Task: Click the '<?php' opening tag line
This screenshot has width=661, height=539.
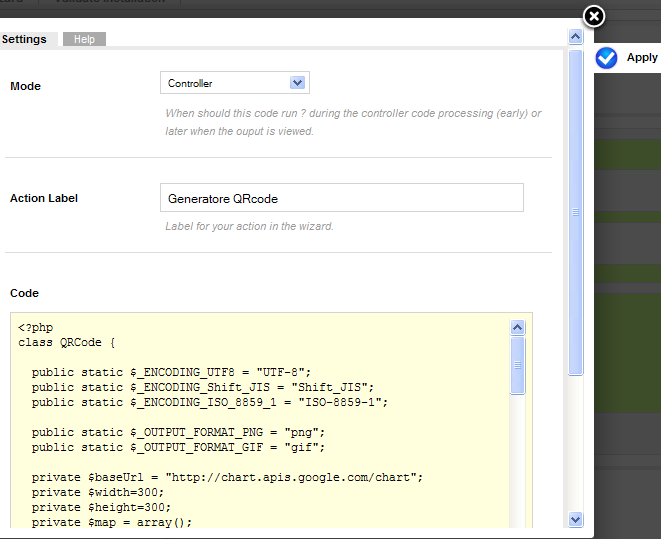Action: tap(35, 327)
